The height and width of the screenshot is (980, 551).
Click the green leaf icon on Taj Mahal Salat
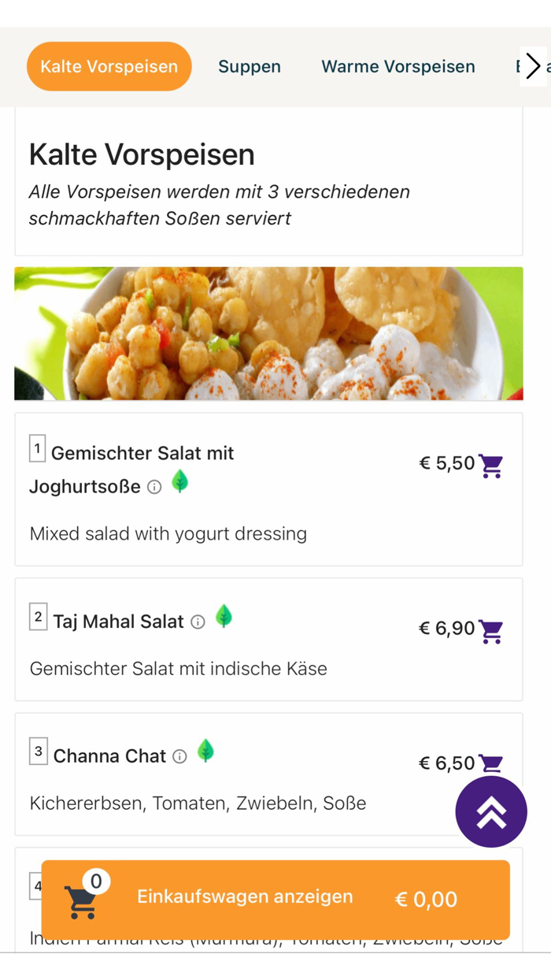pos(224,618)
